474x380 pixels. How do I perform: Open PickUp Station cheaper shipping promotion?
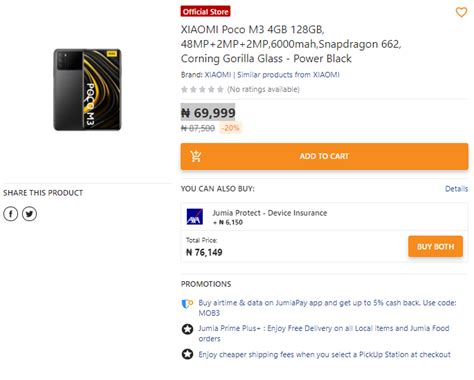click(x=324, y=354)
